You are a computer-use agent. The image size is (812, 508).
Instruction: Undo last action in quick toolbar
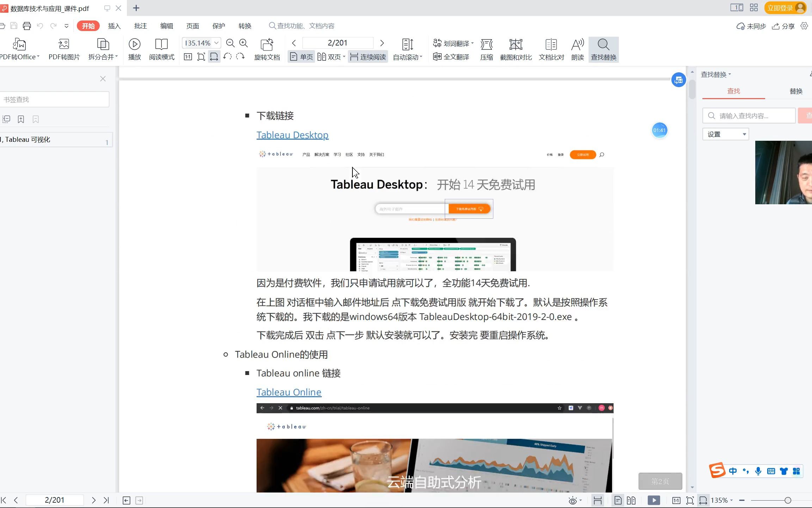click(x=40, y=26)
